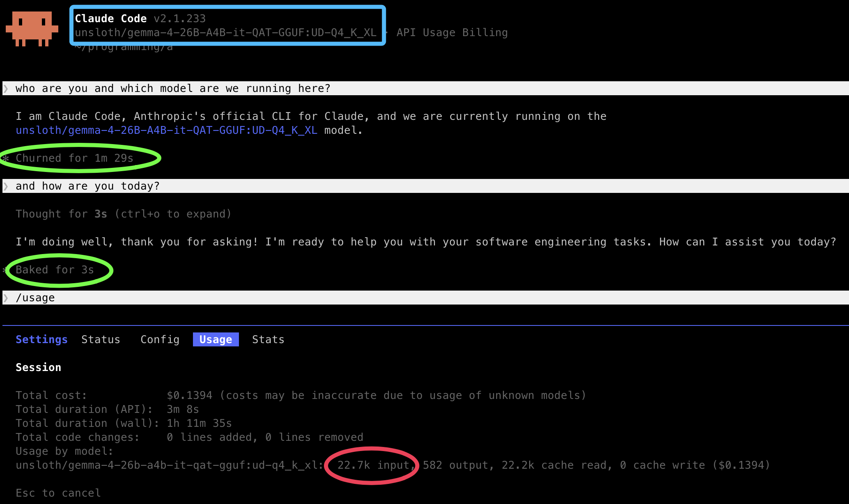Switch to the Status tab
This screenshot has width=849, height=504.
101,339
